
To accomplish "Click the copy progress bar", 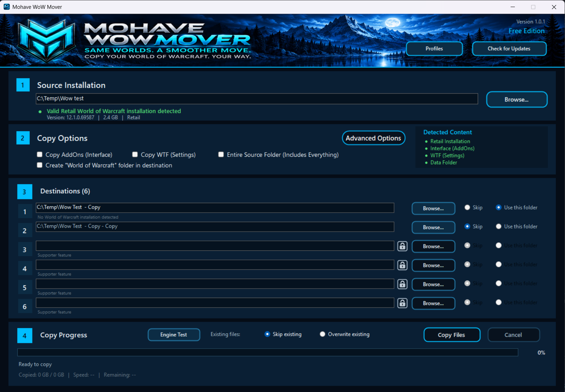I will 268,352.
